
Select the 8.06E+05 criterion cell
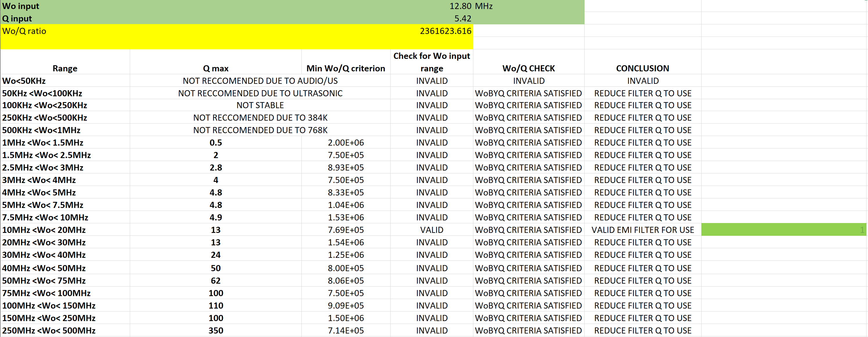click(346, 281)
